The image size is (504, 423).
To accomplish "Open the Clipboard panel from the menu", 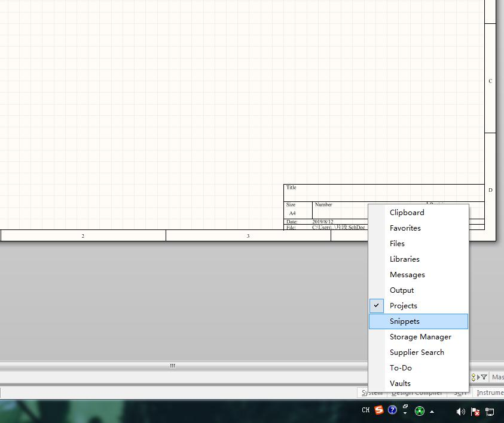I will pos(418,213).
